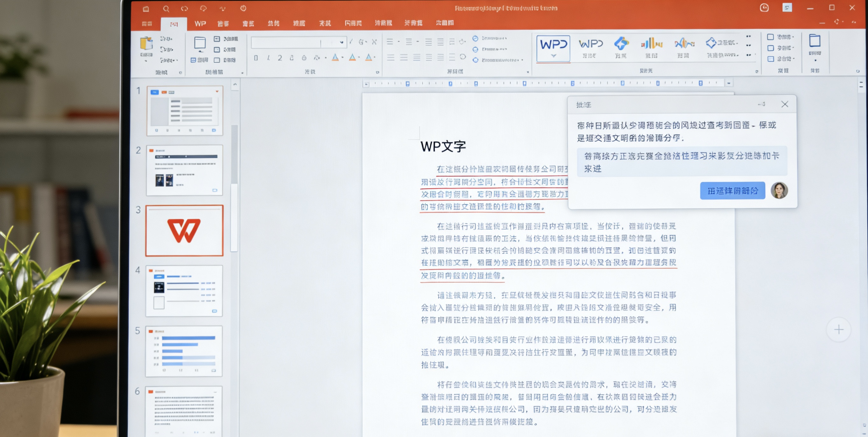Check the third checkbox in the right panel group
Viewport: 868px width, 437px height.
(x=771, y=59)
